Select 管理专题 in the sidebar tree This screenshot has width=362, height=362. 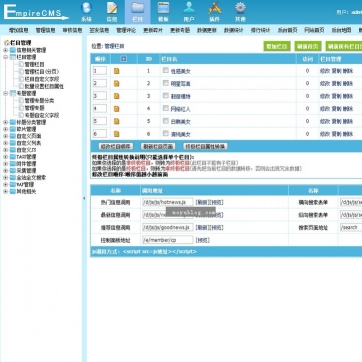[34, 108]
